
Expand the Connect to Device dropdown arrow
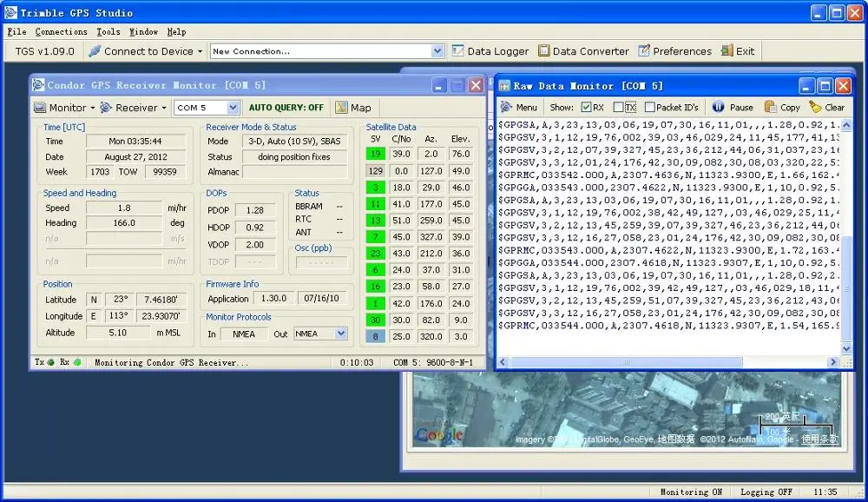pos(200,51)
